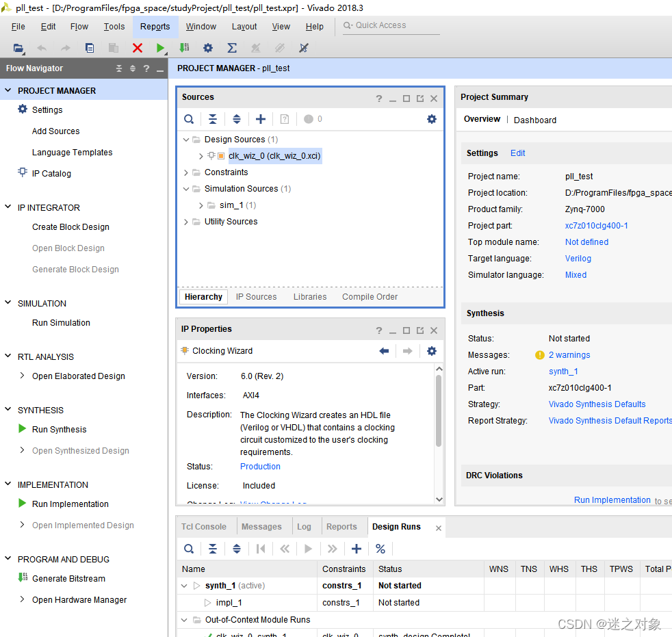The width and height of the screenshot is (672, 637).
Task: Collapse Out-of-Context Module Runs row
Action: pyautogui.click(x=184, y=620)
